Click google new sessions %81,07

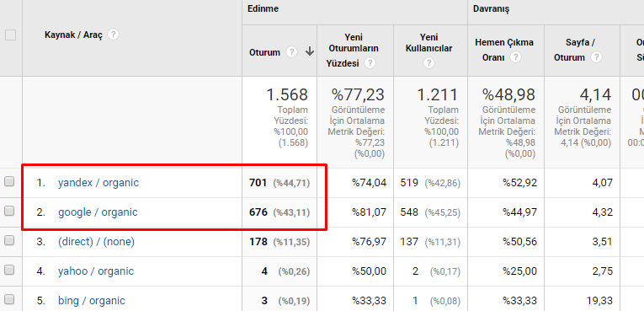(x=369, y=212)
